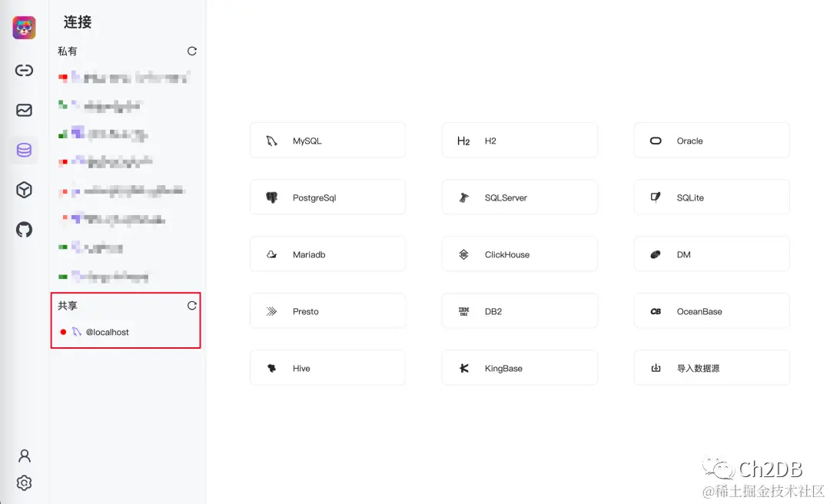Create a new KingBase connection
Image resolution: width=830 pixels, height=504 pixels.
[520, 367]
